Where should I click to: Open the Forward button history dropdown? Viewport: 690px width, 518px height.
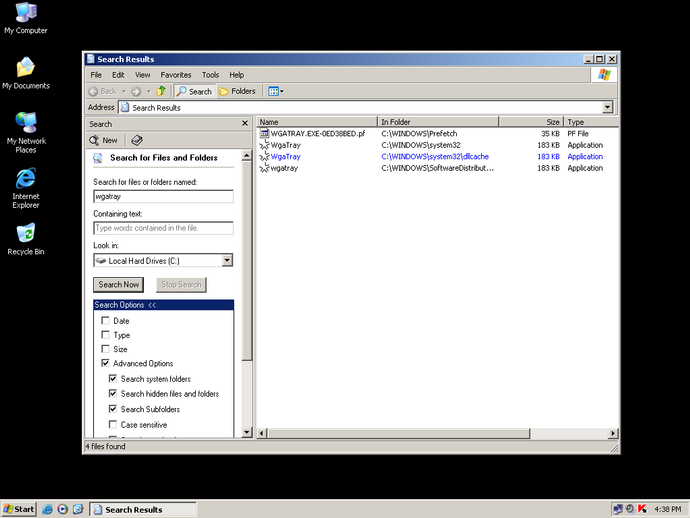point(149,91)
